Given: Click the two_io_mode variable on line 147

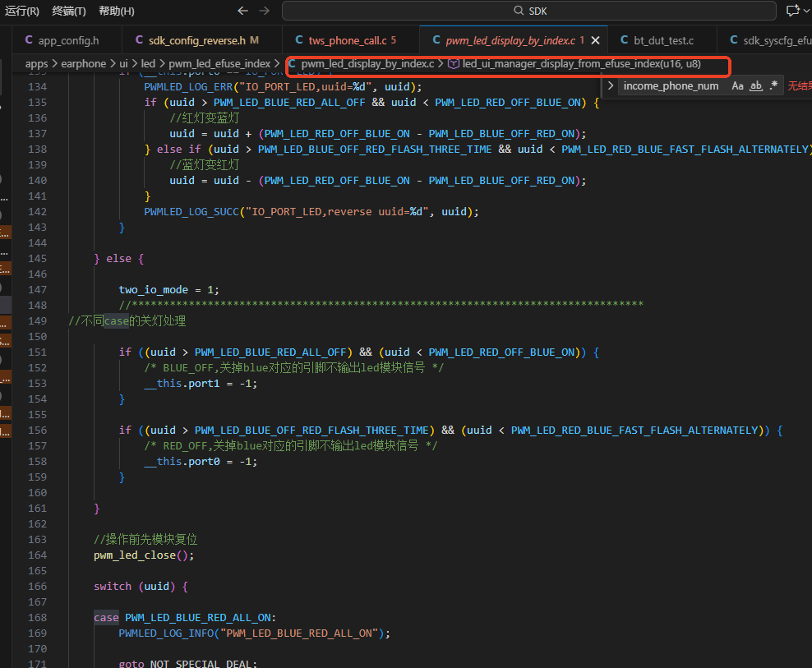Looking at the screenshot, I should (x=154, y=290).
